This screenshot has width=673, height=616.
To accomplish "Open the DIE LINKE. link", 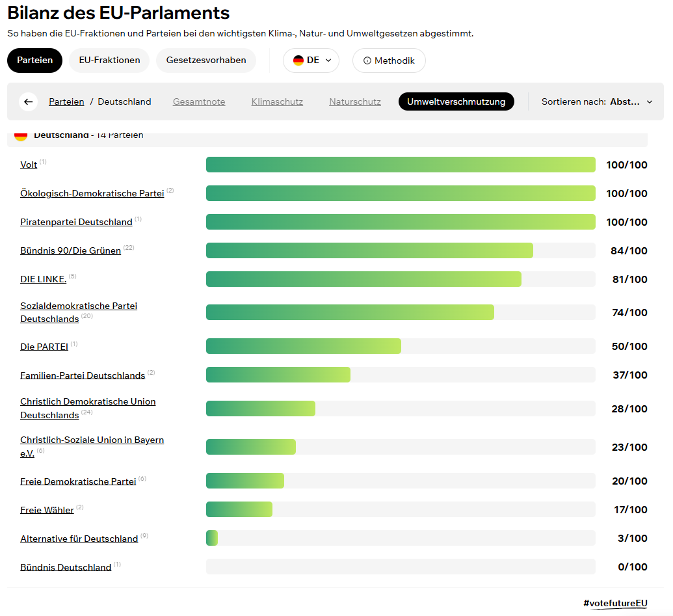I will click(x=44, y=280).
